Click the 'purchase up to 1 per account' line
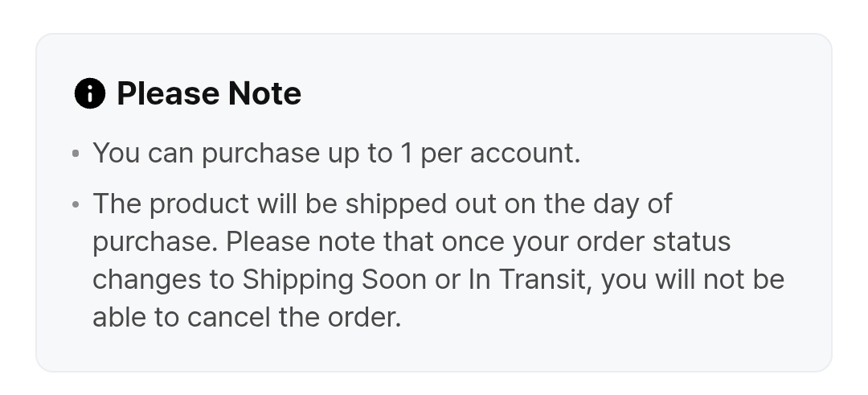 [x=336, y=154]
